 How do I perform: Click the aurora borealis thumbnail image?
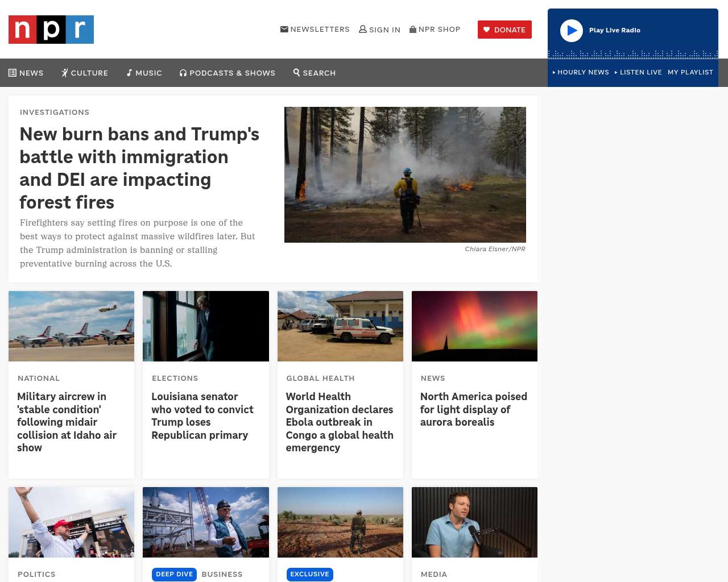click(474, 326)
